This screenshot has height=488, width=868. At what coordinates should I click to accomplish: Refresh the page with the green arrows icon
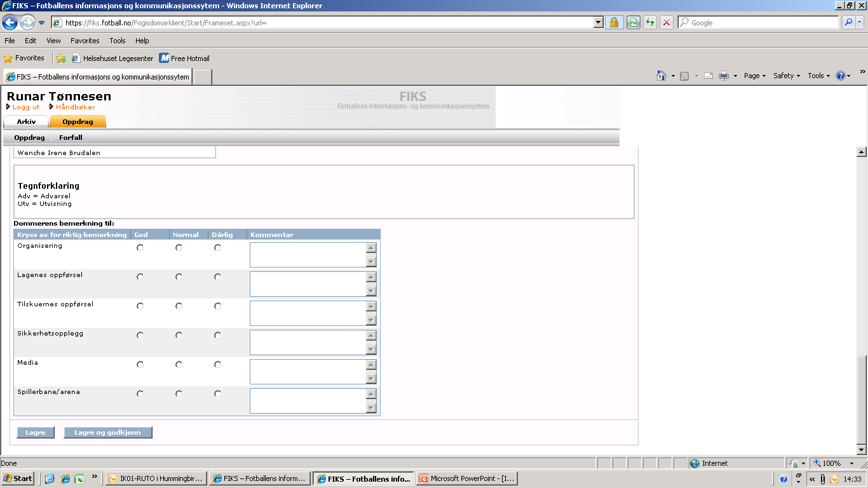pyautogui.click(x=650, y=22)
